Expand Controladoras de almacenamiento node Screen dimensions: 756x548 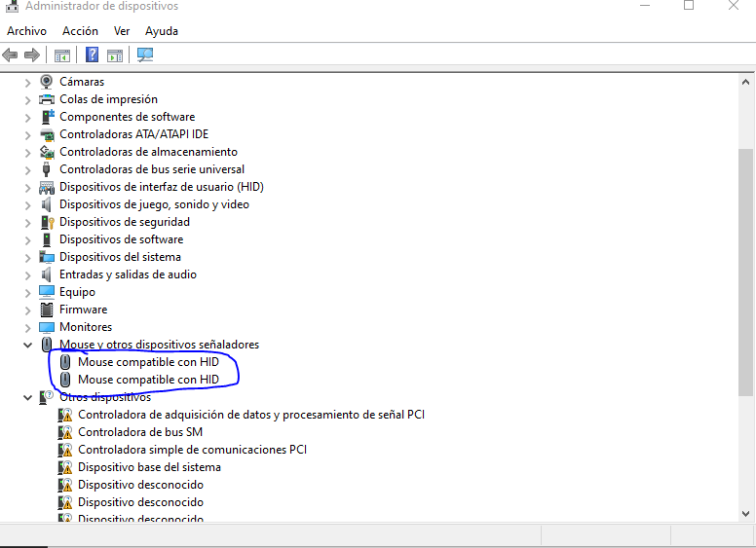click(27, 153)
